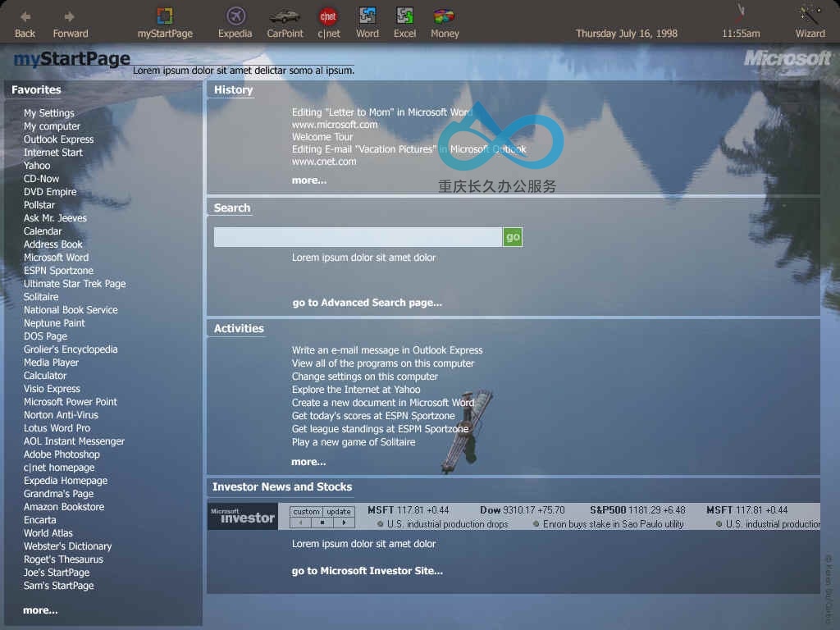840x630 pixels.
Task: Stop the stock ticker
Action: pos(322,523)
